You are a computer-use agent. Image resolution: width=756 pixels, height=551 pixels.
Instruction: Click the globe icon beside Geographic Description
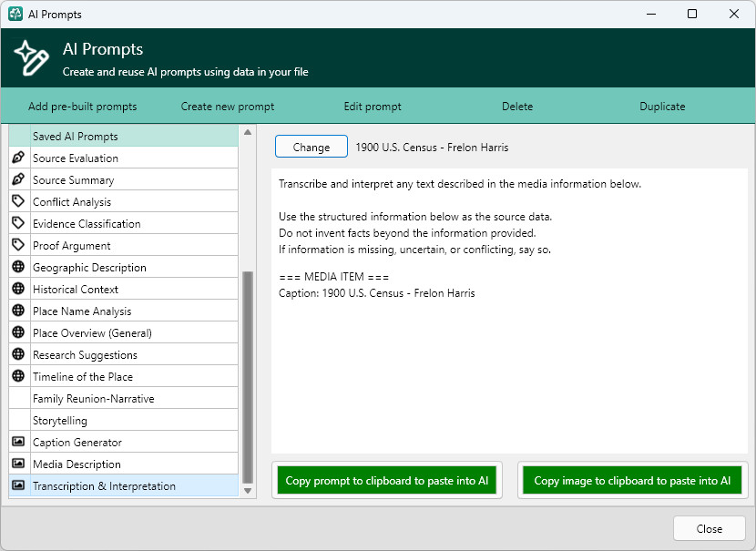click(x=18, y=267)
